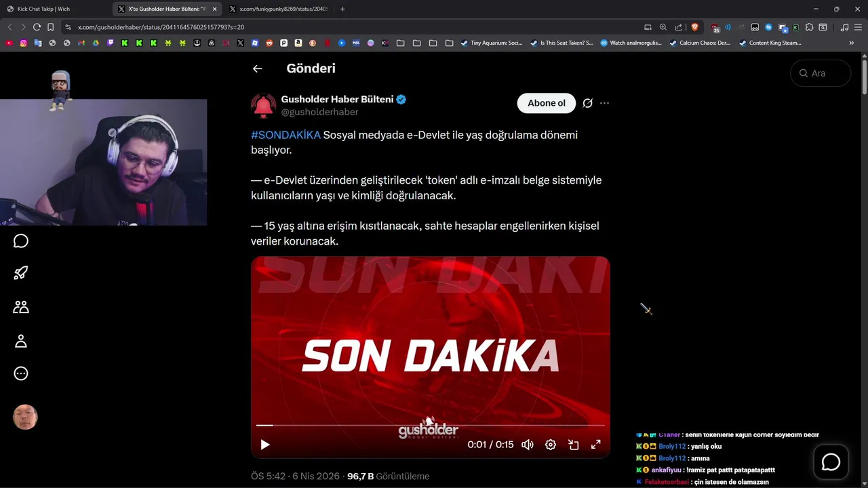Close the Gusholder Haber Bülteni tab
This screenshot has width=868, height=488.
click(214, 9)
